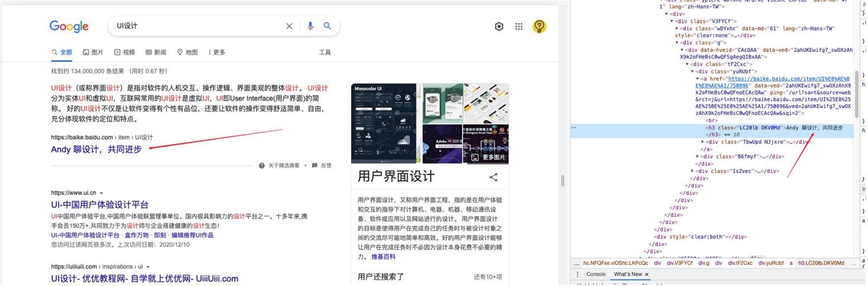Open the Google apps grid

[x=519, y=26]
